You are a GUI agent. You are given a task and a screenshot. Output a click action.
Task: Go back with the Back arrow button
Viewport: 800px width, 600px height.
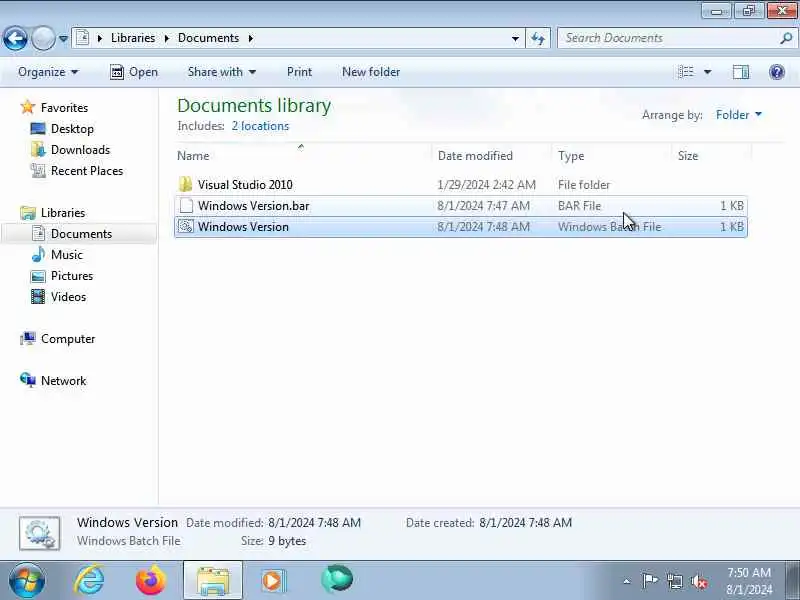(x=15, y=38)
